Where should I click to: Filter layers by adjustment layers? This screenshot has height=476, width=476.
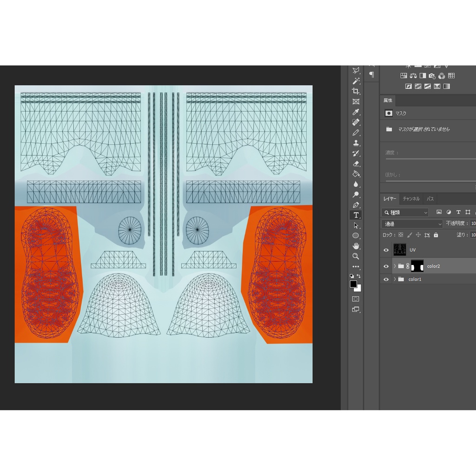[449, 212]
